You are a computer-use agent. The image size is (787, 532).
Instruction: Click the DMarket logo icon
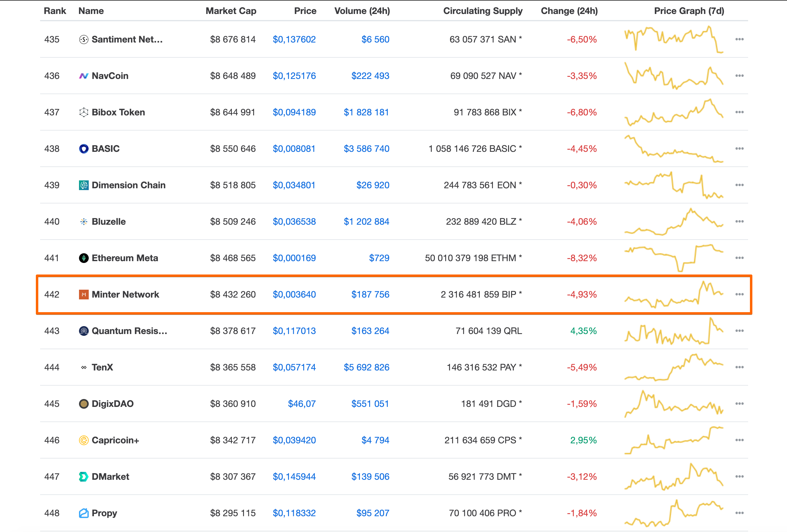pos(84,476)
